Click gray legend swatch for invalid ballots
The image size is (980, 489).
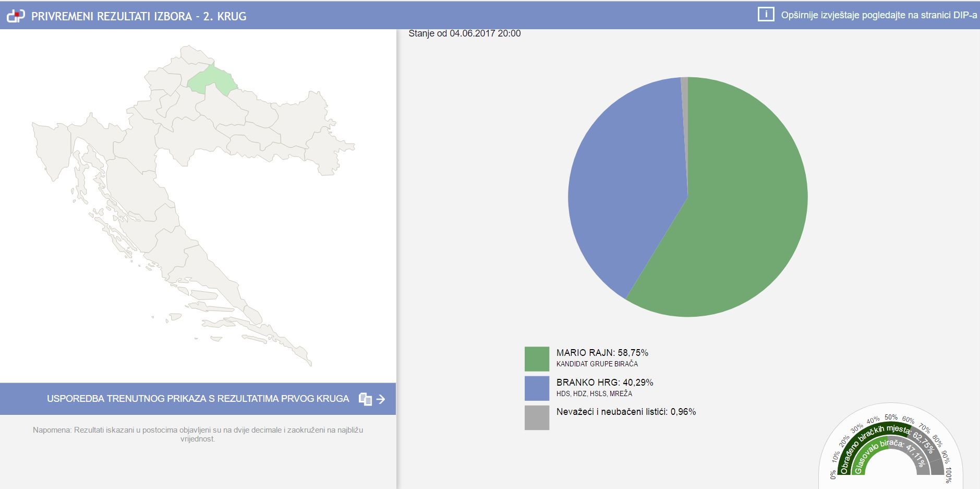[x=537, y=418]
